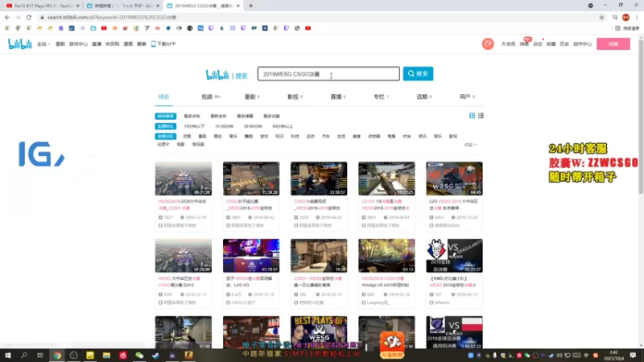Open the Windows Start menu
The image size is (644, 362).
[7, 356]
